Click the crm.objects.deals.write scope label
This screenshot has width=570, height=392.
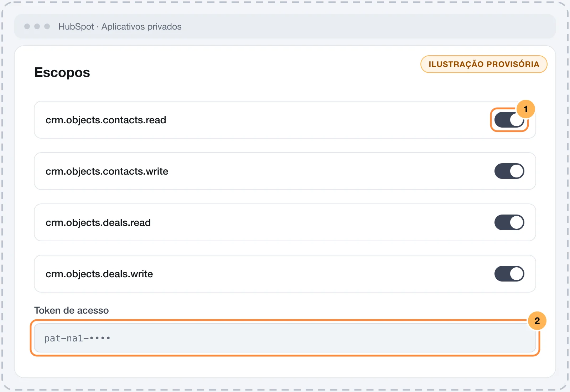[x=99, y=274]
